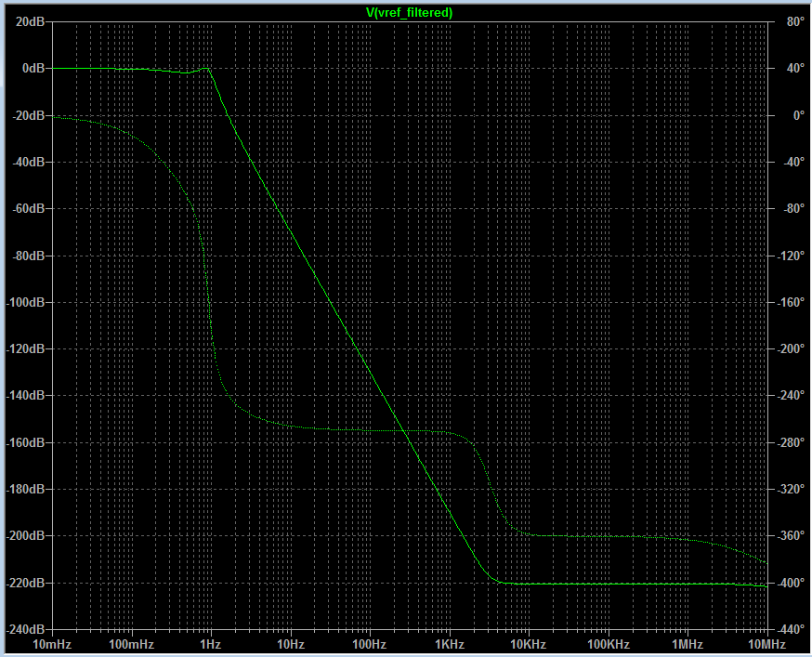Click the -120dB left axis label
Screen dimensions: 812x657
[x=25, y=349]
